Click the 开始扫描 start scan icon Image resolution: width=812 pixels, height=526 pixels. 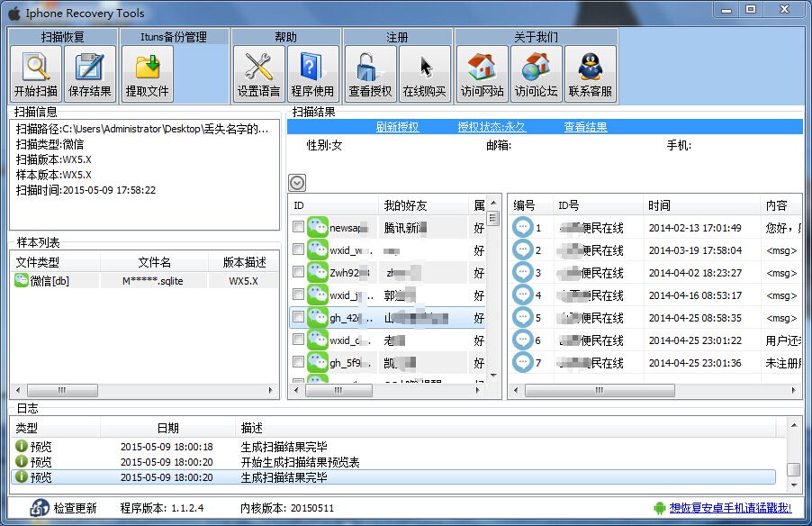[36, 68]
